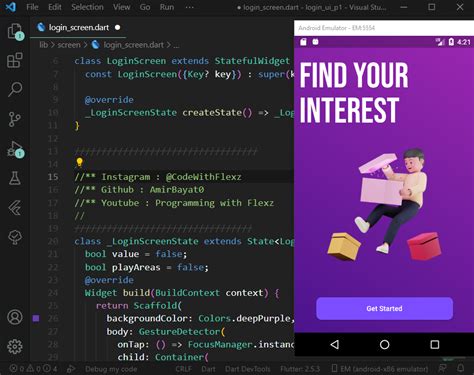
Task: Click the FIND YOUR INTEREST heading in emulator
Action: (x=354, y=92)
